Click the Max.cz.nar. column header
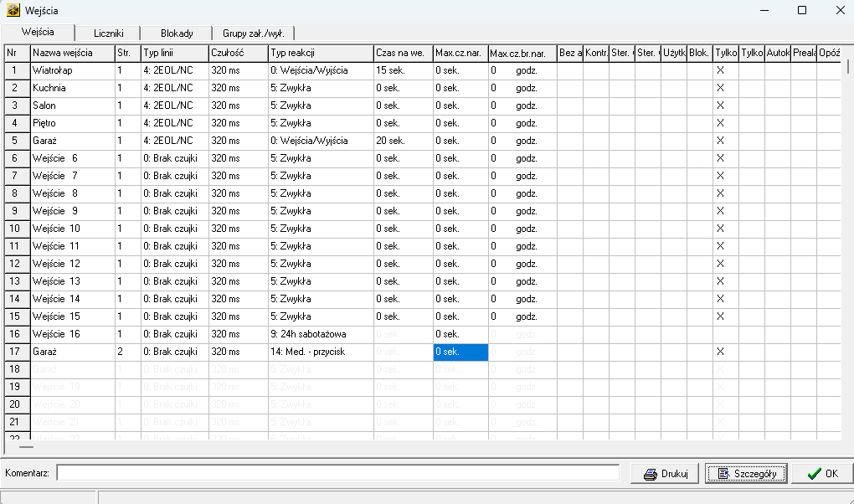This screenshot has width=854, height=504. [x=460, y=53]
